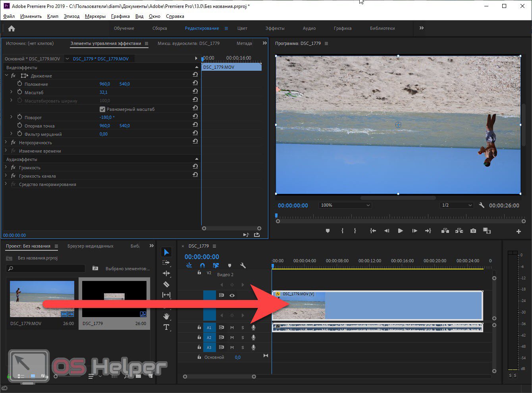This screenshot has width=532, height=393.
Task: Reset the Position (Положение) parameter
Action: click(x=195, y=83)
